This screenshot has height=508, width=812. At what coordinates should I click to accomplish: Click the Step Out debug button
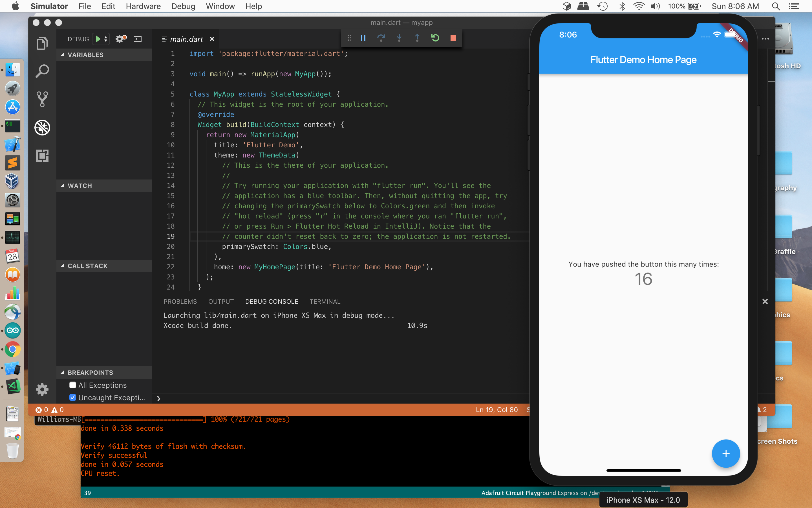tap(417, 38)
